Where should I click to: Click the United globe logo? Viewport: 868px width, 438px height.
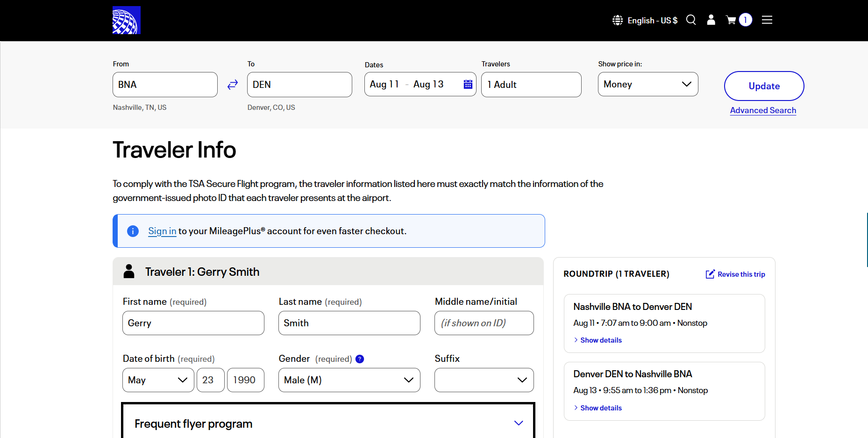127,20
